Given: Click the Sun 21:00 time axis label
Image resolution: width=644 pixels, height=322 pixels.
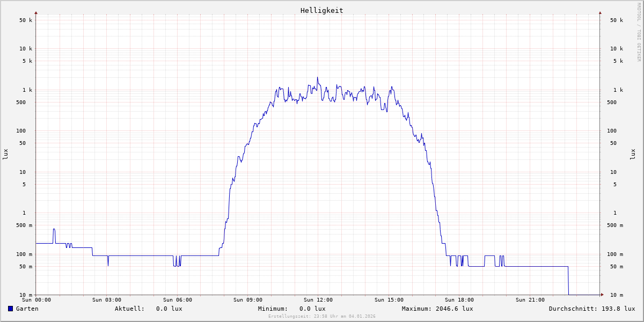Looking at the screenshot, I should pyautogui.click(x=530, y=300).
